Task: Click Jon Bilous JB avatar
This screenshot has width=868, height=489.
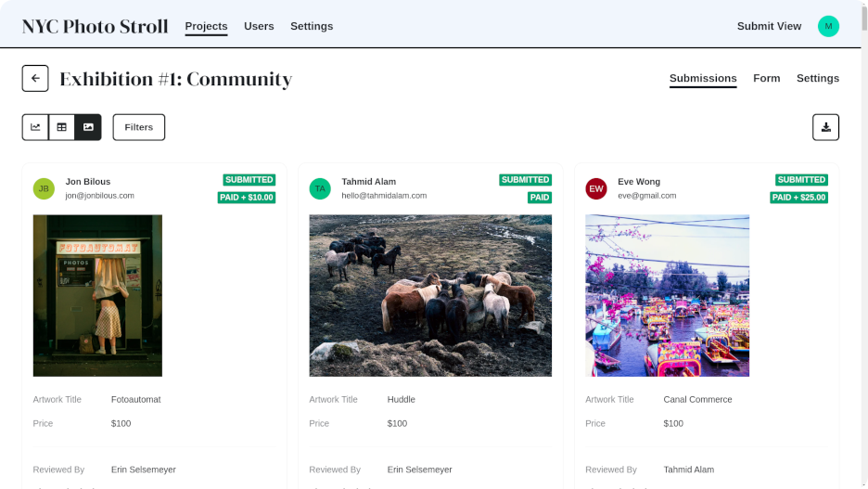Action: click(x=44, y=188)
